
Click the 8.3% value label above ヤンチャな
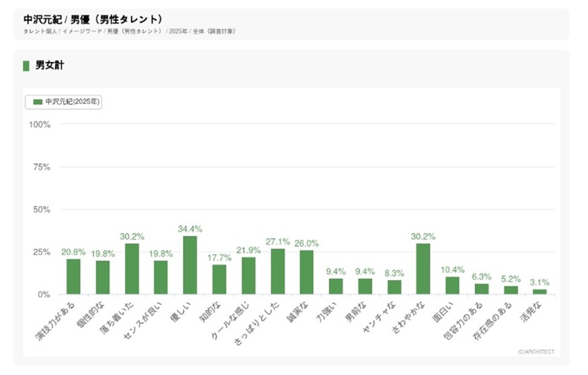tap(394, 273)
